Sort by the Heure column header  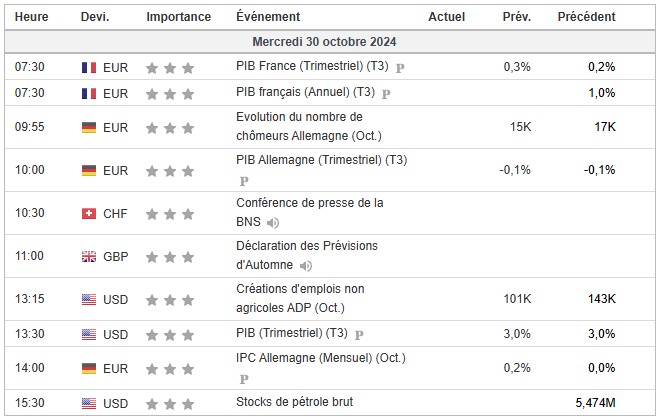tap(30, 17)
